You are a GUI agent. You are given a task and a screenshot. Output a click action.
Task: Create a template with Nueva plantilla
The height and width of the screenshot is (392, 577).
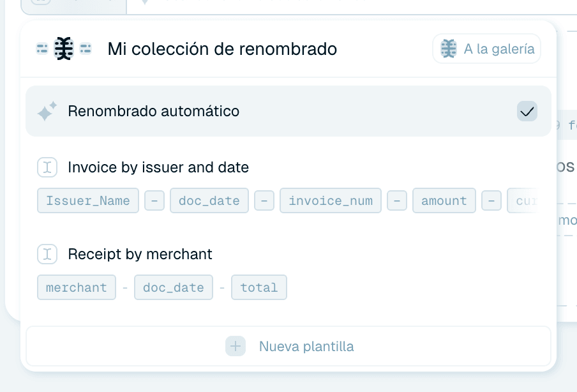tap(288, 346)
